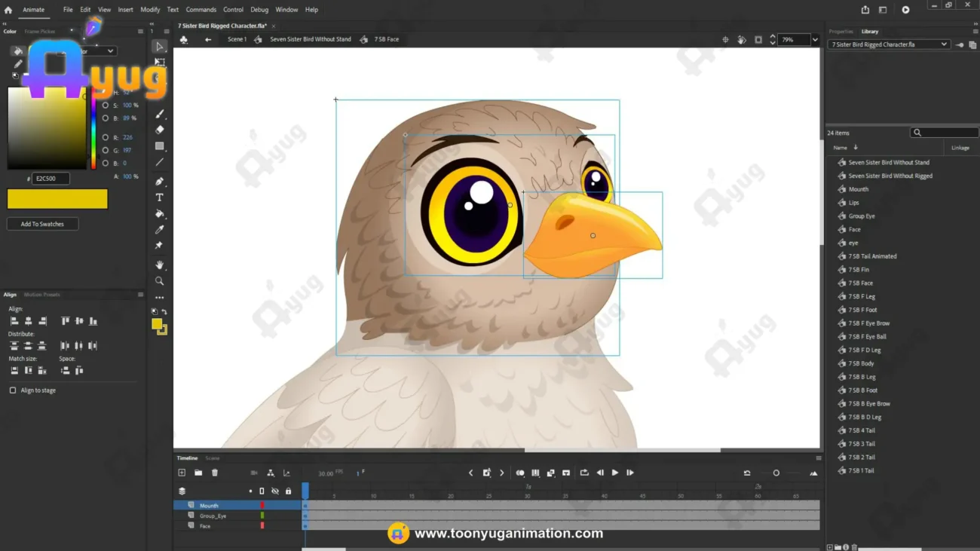The height and width of the screenshot is (551, 980).
Task: Select the Zoom magnifier tool
Action: [160, 281]
